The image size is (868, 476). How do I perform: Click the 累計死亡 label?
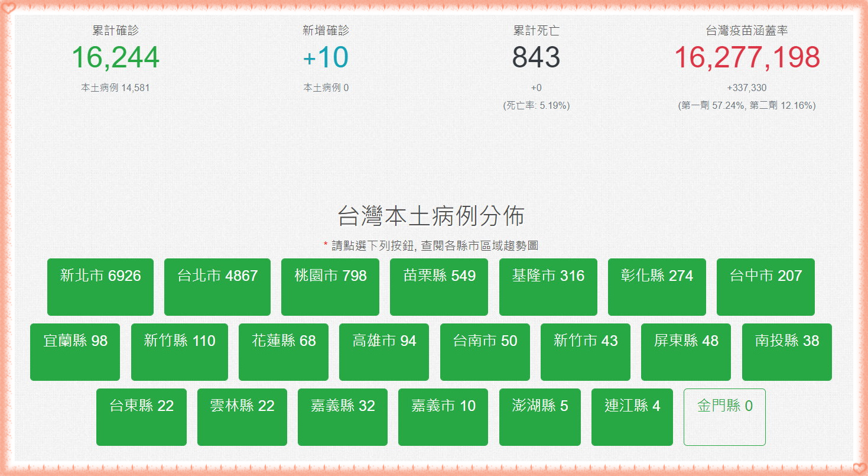pos(537,31)
